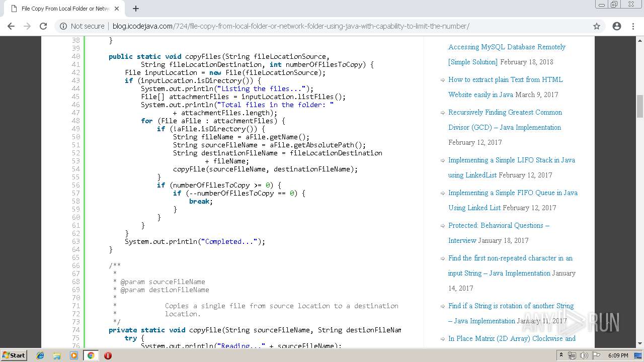Open Windows Explorer folder taskbar icon
The width and height of the screenshot is (644, 362).
tap(57, 355)
